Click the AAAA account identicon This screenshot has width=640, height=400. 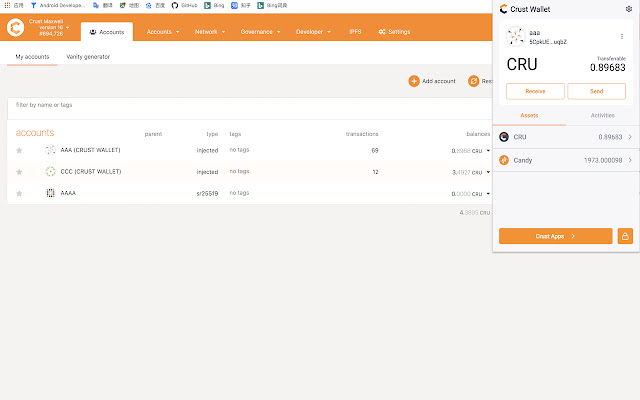coord(50,192)
